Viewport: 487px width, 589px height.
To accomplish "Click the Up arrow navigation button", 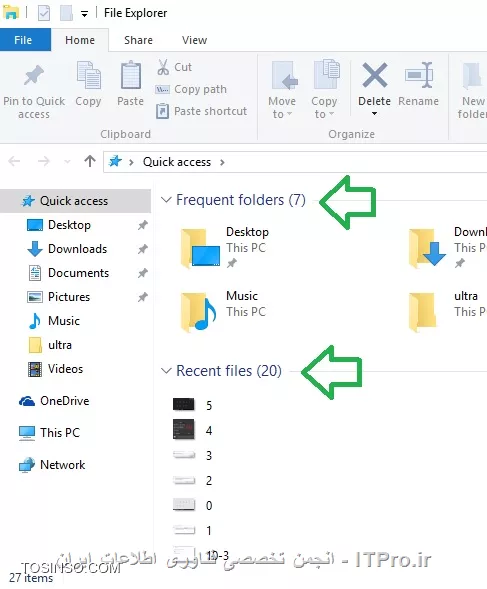I will [x=90, y=162].
